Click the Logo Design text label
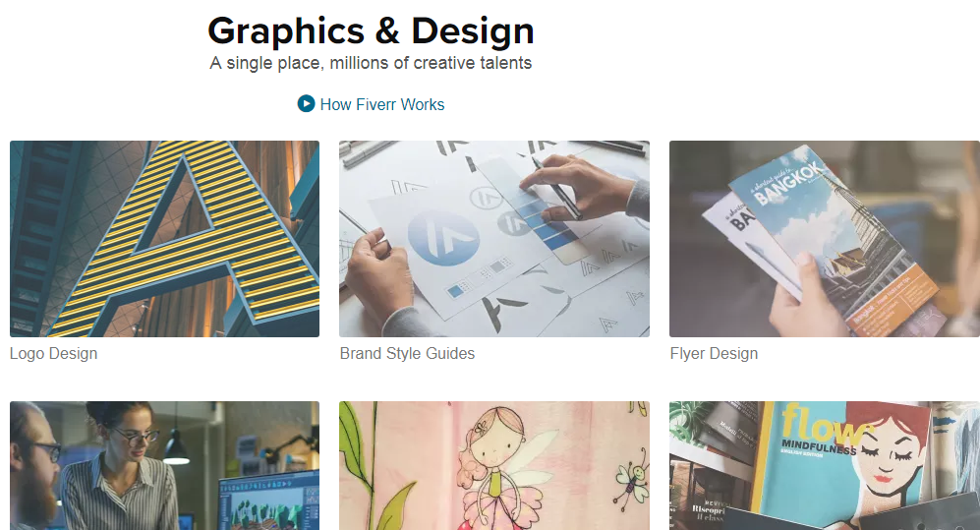Image resolution: width=980 pixels, height=530 pixels. 53,353
